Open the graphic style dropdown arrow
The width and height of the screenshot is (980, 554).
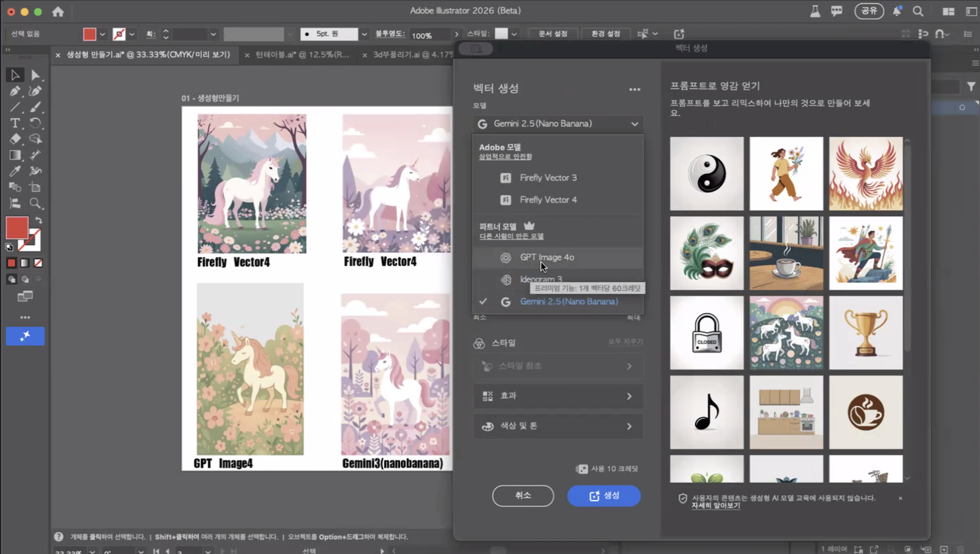tap(514, 34)
